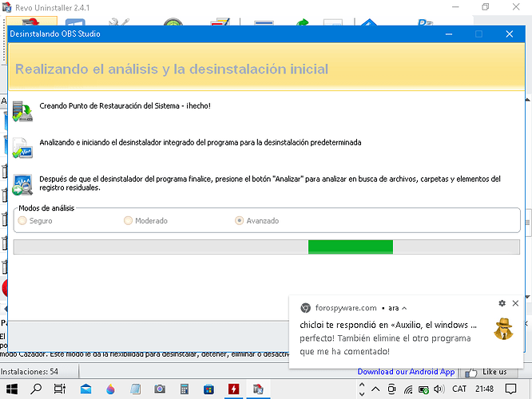
Task: Click the Like us thumbs-up button
Action: [x=489, y=372]
